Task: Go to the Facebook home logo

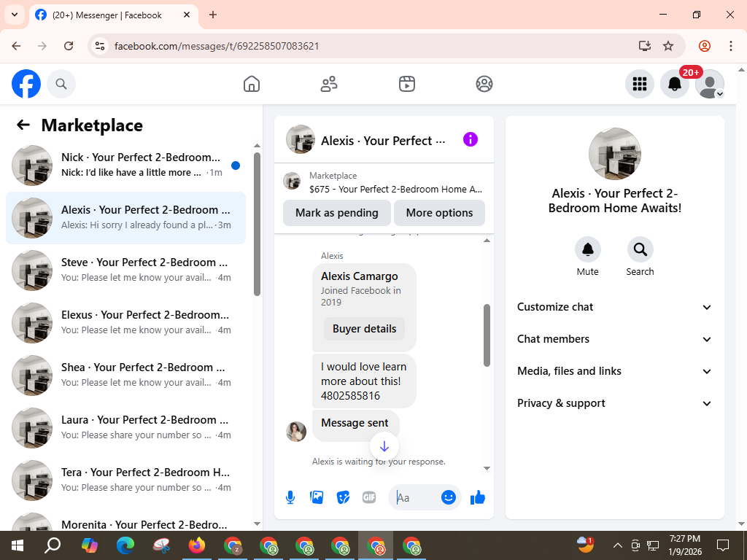Action: [26, 84]
